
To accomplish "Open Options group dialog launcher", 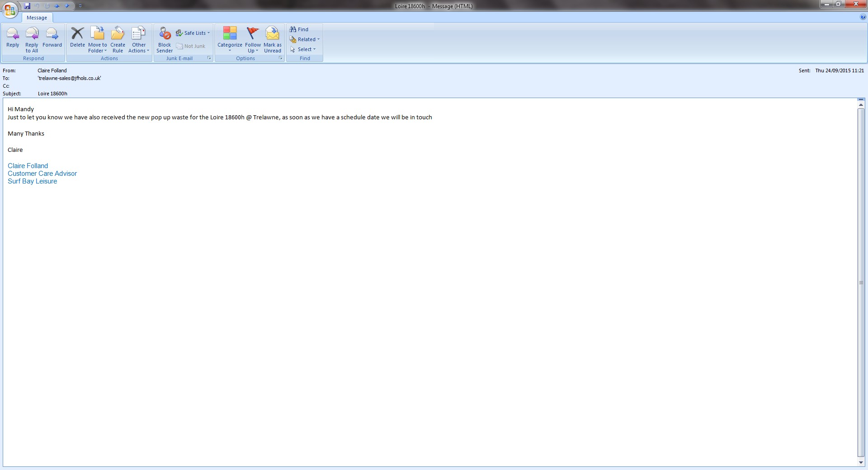I will pos(281,58).
